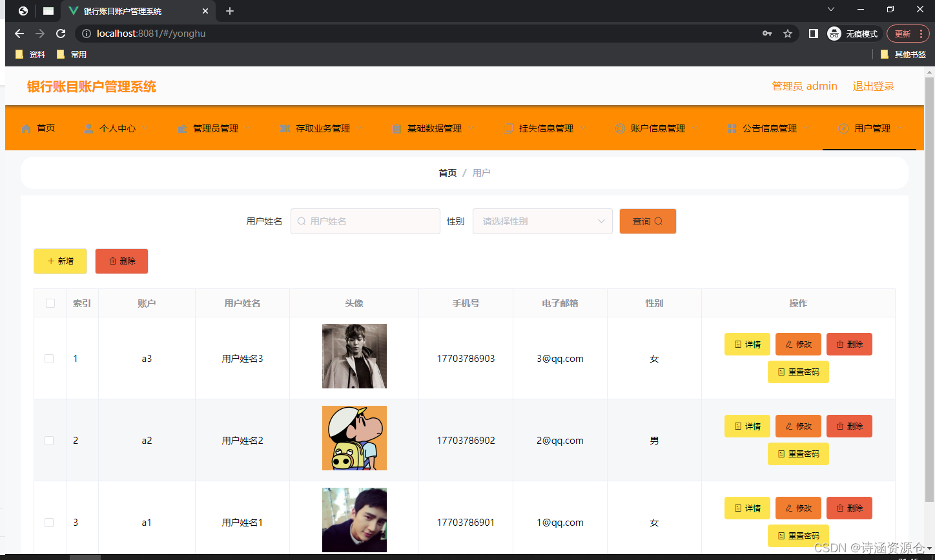Tick the checkbox for row a3
This screenshot has height=560, width=935.
[x=49, y=359]
